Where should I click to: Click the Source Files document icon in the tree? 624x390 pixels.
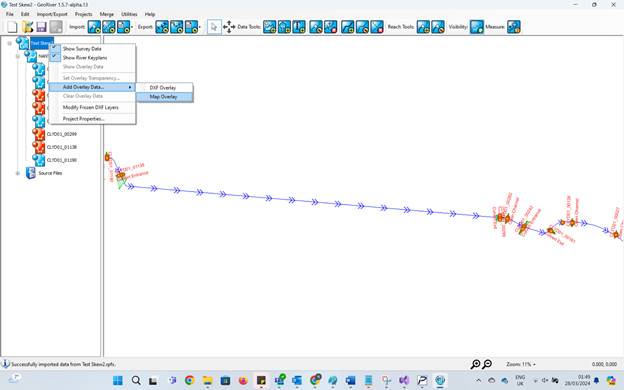31,173
